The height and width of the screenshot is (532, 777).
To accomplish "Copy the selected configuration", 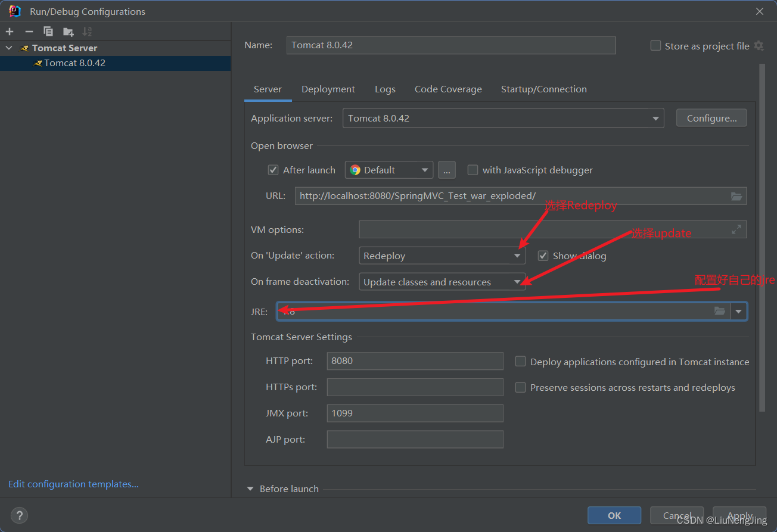I will 48,32.
